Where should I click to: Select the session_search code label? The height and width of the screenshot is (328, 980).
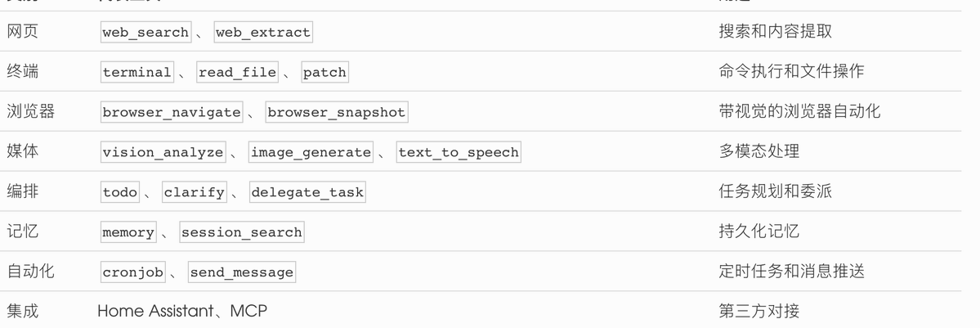[x=241, y=232]
